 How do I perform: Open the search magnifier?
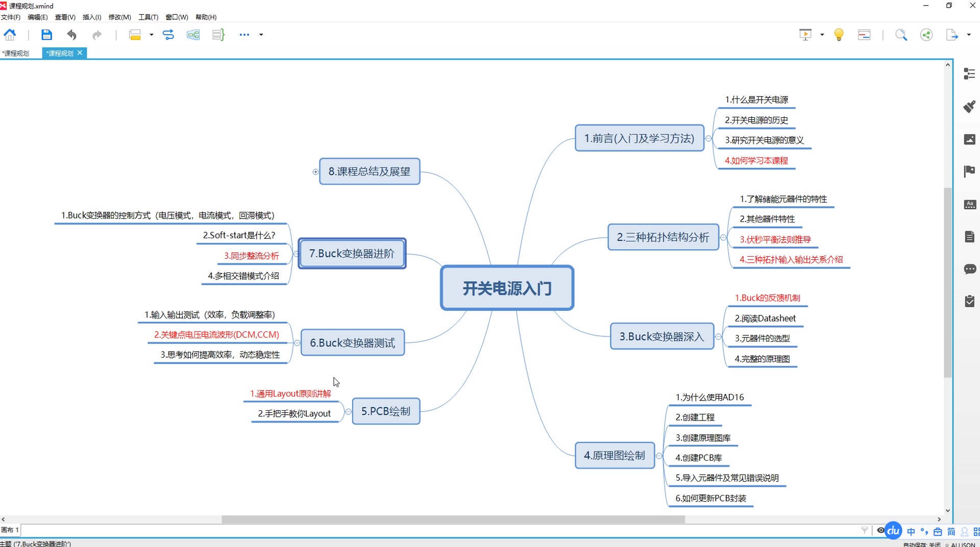901,35
